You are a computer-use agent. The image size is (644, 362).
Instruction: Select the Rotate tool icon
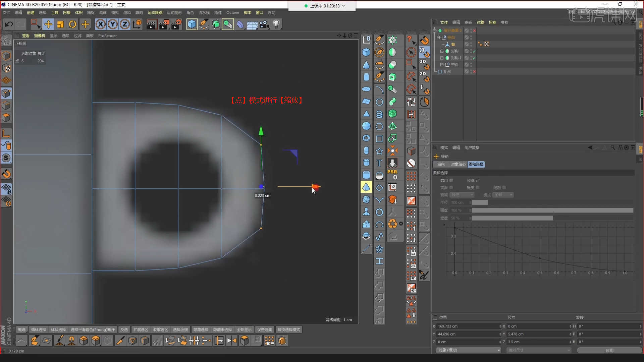pyautogui.click(x=72, y=24)
